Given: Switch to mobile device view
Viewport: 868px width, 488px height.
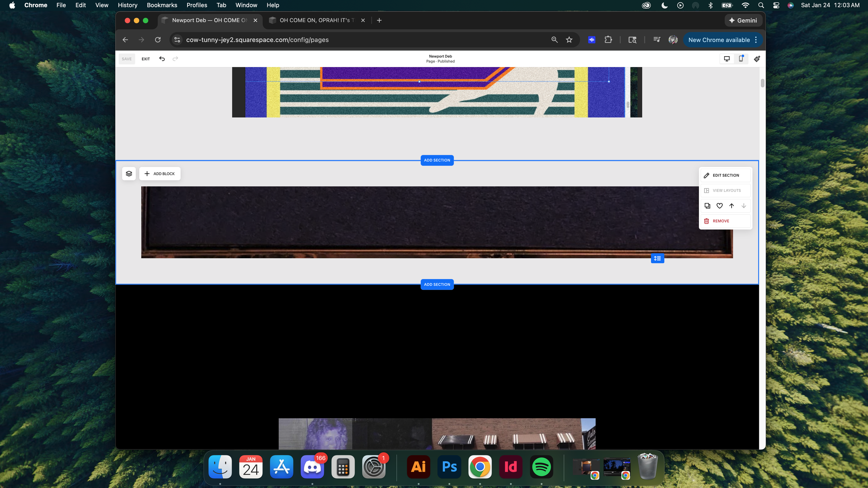Looking at the screenshot, I should 741,59.
